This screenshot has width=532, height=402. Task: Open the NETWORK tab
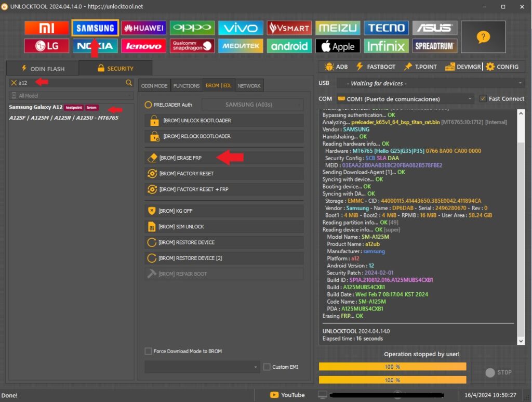click(249, 86)
